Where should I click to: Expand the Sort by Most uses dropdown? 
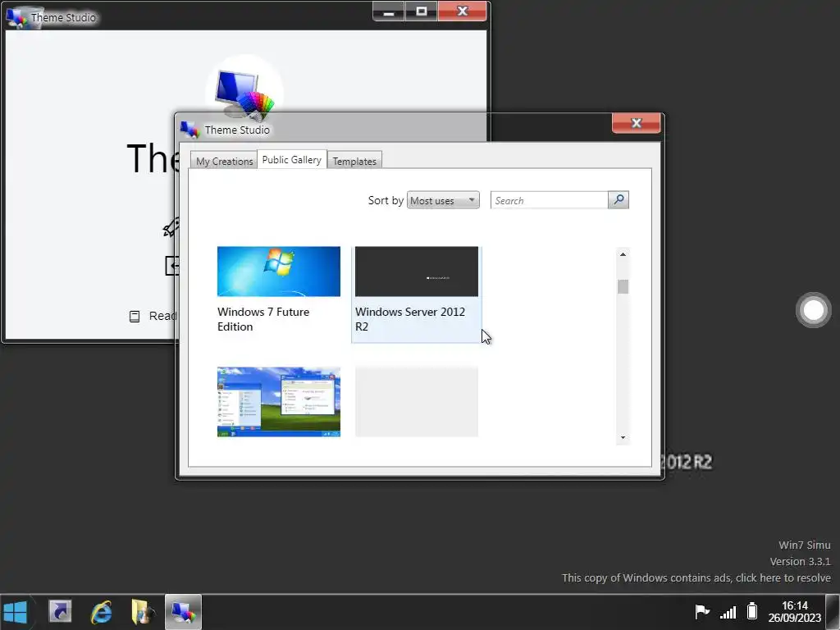click(x=443, y=200)
